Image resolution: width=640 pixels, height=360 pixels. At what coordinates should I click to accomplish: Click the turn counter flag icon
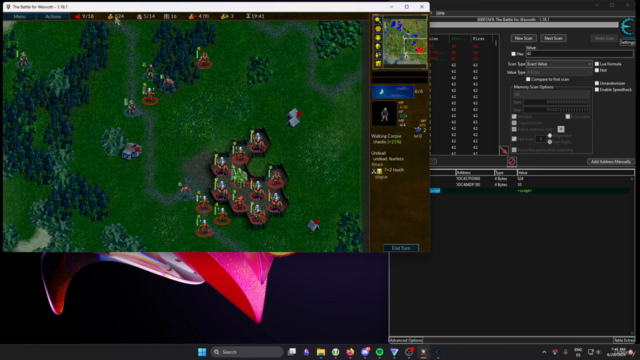click(x=77, y=16)
